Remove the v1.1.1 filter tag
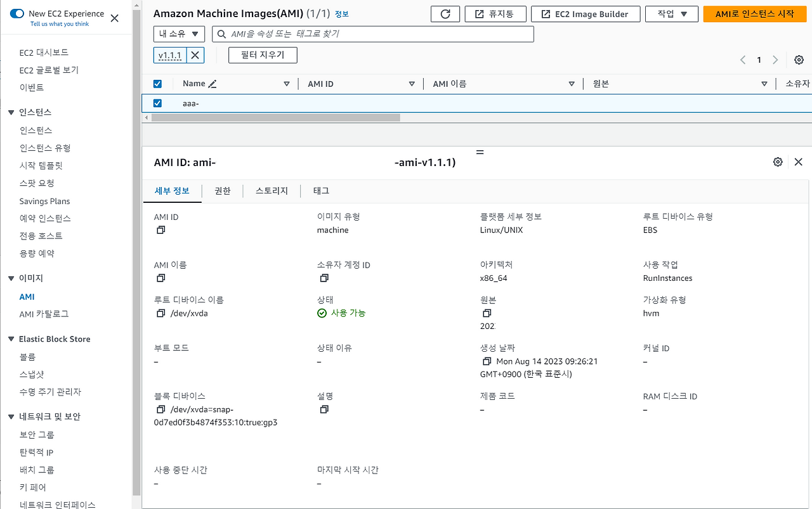812x509 pixels. 195,55
